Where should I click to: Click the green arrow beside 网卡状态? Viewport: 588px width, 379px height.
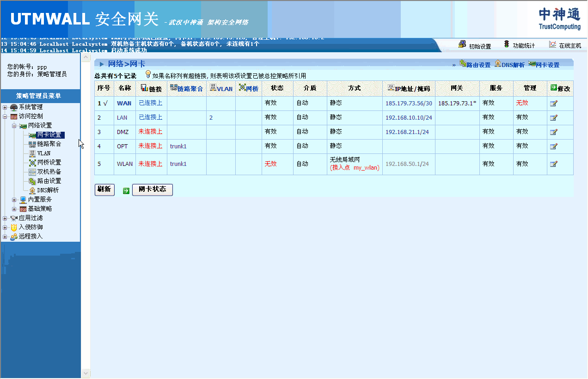(126, 190)
